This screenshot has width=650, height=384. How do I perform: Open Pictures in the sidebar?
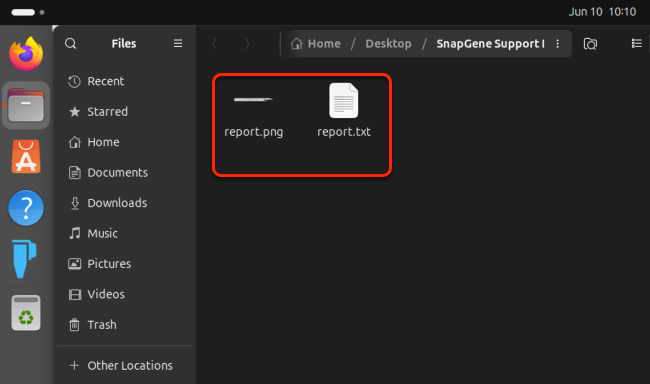(x=124, y=264)
